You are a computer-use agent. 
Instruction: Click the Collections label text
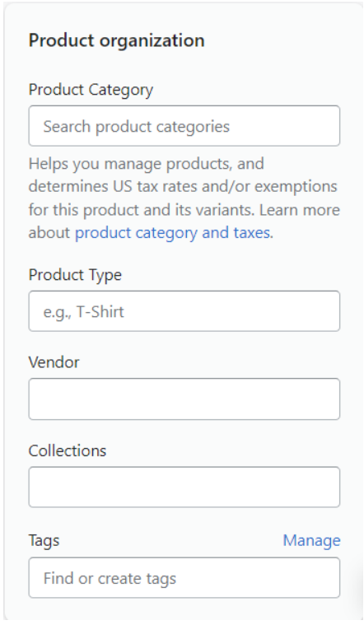point(68,450)
